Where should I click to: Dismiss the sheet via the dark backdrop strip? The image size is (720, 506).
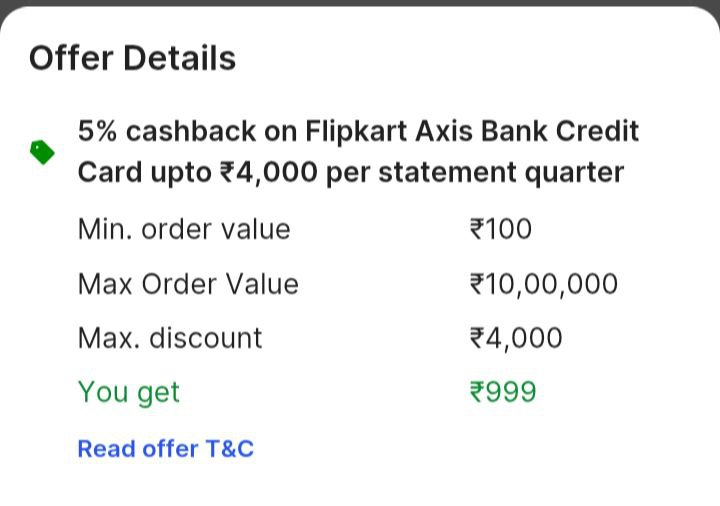[360, 3]
